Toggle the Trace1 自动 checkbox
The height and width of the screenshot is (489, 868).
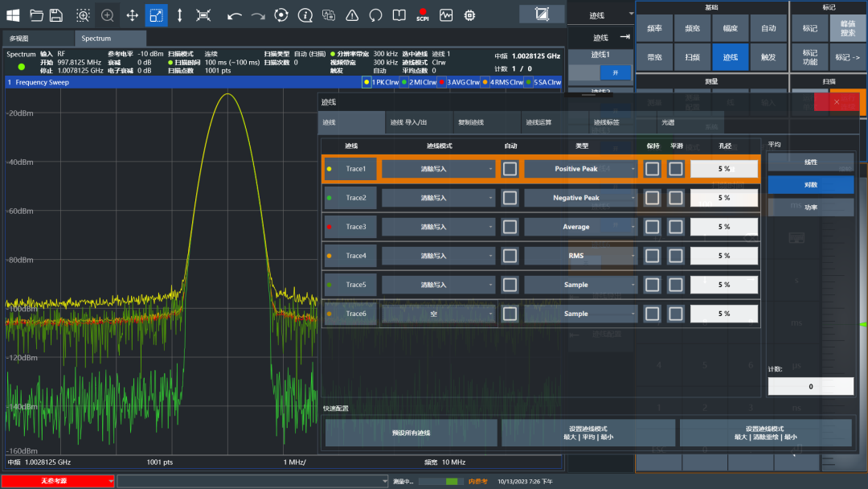[x=510, y=169]
